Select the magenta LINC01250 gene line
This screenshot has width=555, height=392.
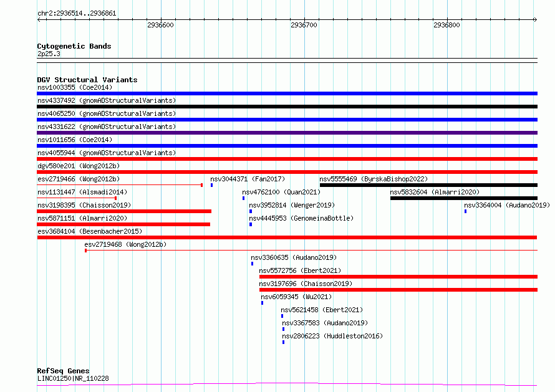point(287,385)
